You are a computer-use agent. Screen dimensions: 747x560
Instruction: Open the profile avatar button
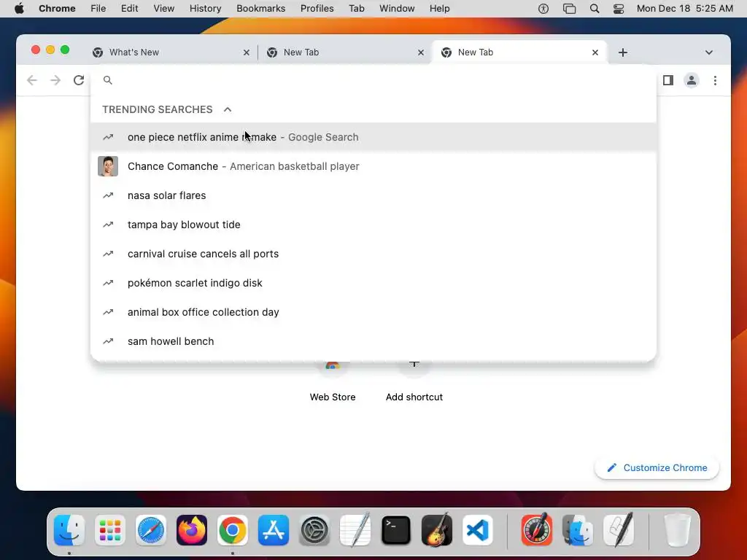692,80
